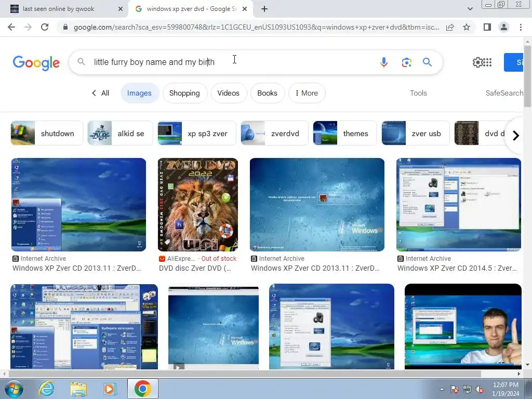The height and width of the screenshot is (399, 532).
Task: Open Windows Media Player on taskbar
Action: click(x=110, y=389)
